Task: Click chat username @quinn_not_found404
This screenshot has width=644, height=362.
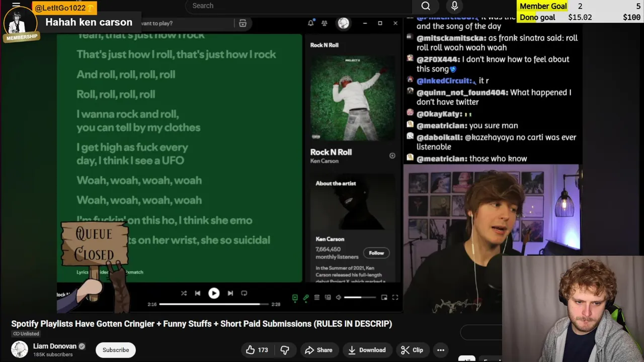Action: pyautogui.click(x=462, y=93)
